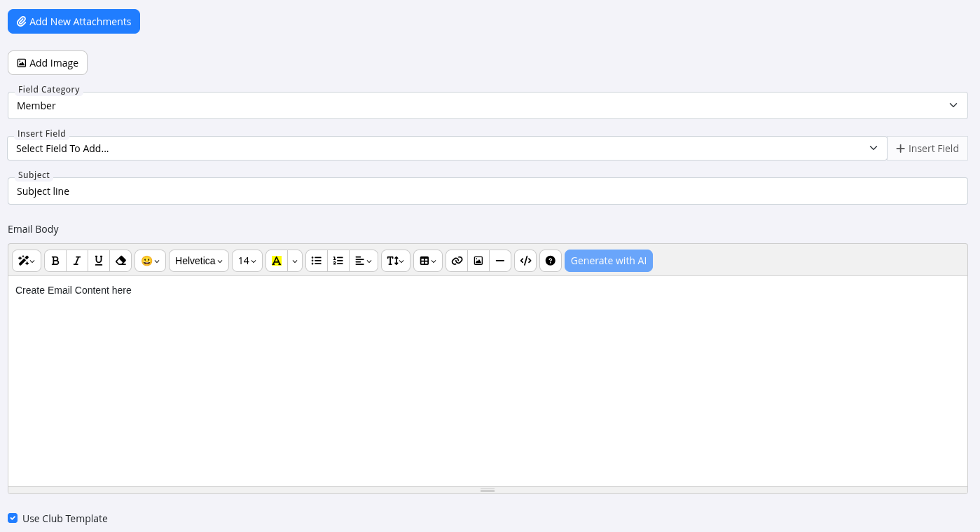Apply yellow highlight color with the A button
Screen dimensions: 980x532
click(277, 261)
